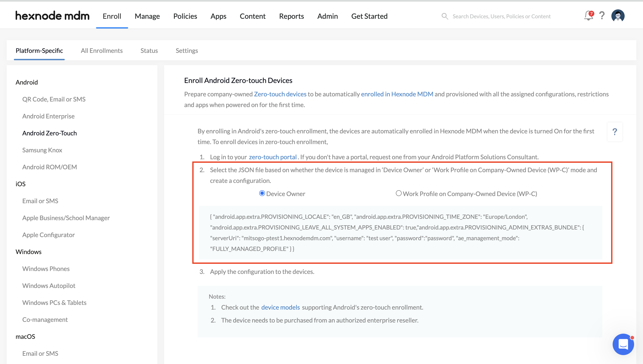Image resolution: width=643 pixels, height=364 pixels.
Task: Open the Manage menu
Action: (147, 16)
